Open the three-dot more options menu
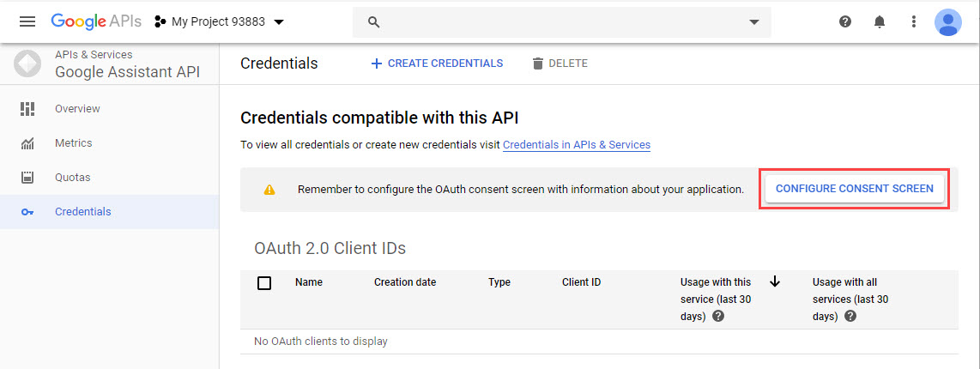980x369 pixels. point(914,22)
